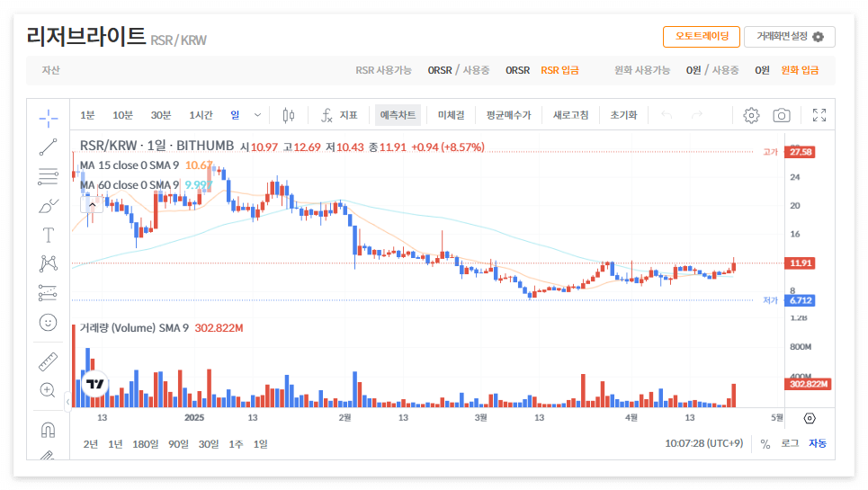Open candlestick chart type selector
The image size is (868, 490).
coord(289,115)
